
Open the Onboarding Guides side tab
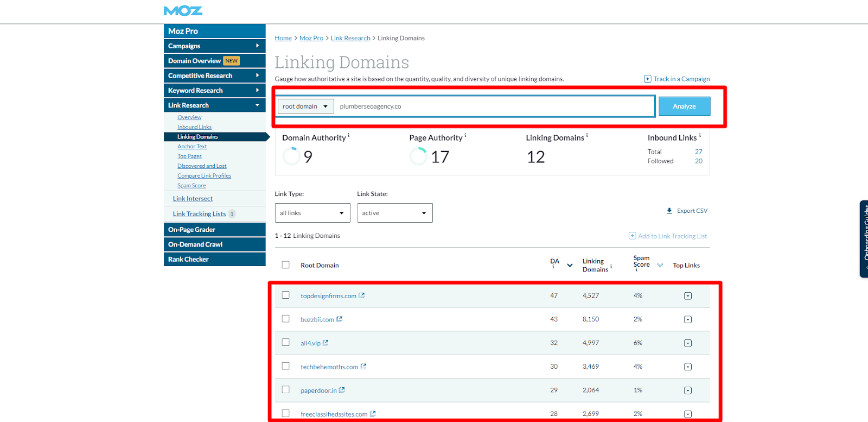[x=864, y=239]
